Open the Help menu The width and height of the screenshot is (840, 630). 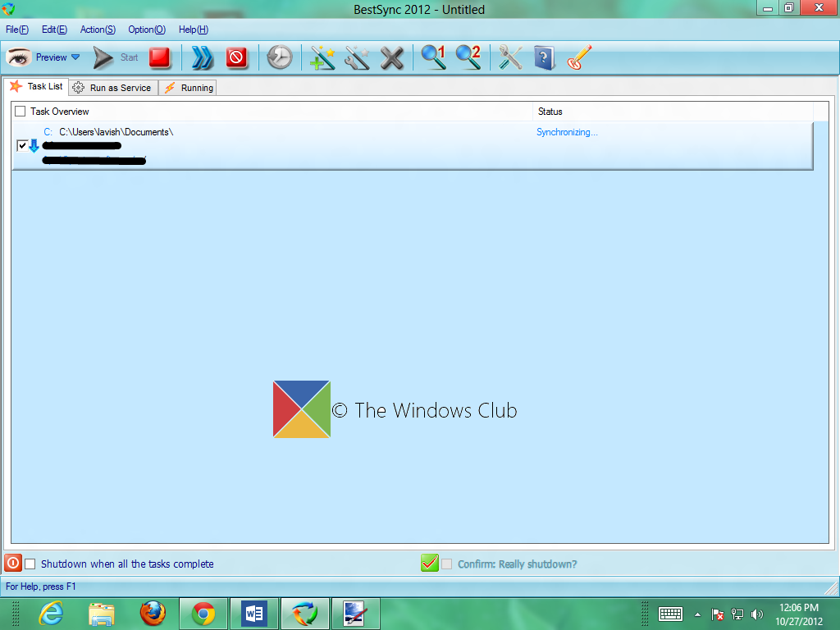[194, 30]
